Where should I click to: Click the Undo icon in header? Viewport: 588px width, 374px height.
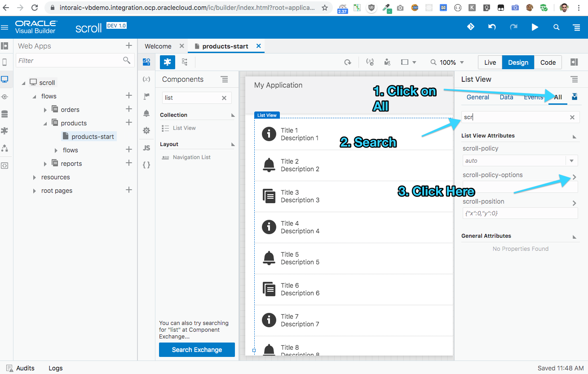click(x=492, y=27)
